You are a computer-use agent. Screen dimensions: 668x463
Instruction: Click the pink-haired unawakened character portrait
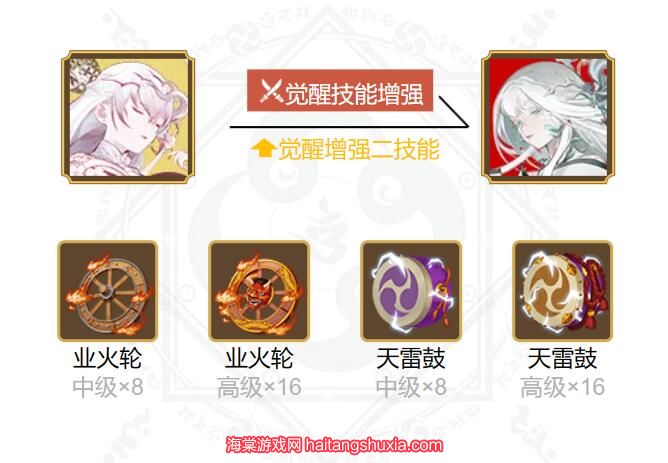click(128, 117)
